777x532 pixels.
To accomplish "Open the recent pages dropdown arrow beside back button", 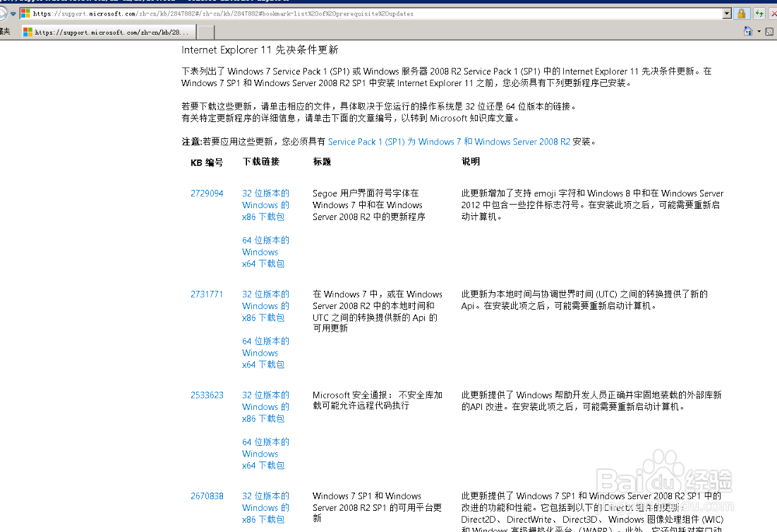I will coord(13,14).
